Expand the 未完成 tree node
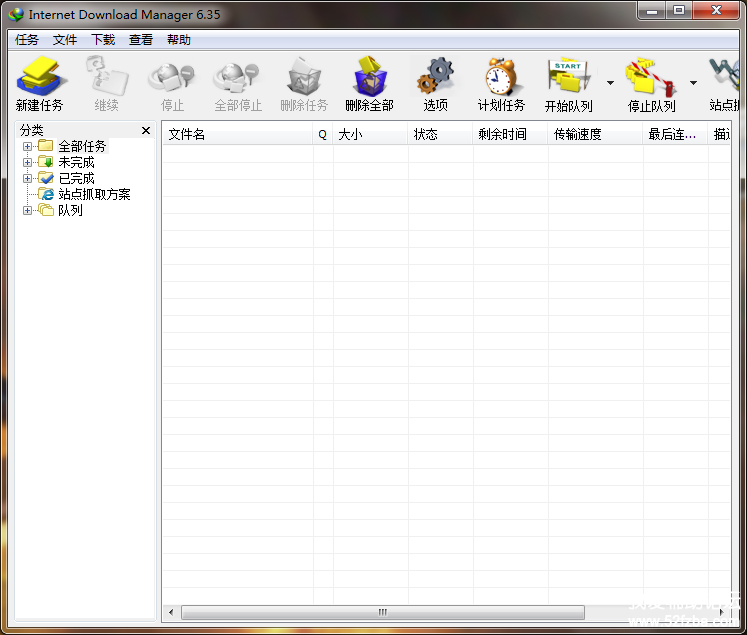This screenshot has width=747, height=635. click(27, 162)
